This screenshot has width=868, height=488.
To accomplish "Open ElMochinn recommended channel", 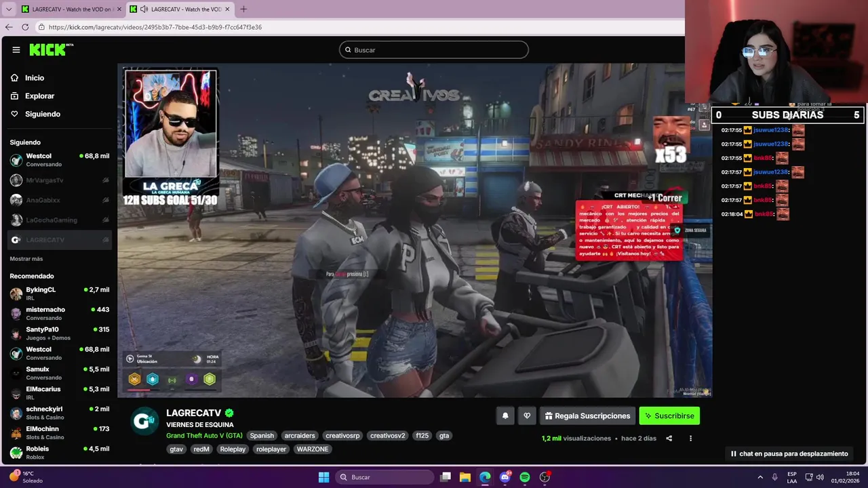I will pyautogui.click(x=60, y=432).
